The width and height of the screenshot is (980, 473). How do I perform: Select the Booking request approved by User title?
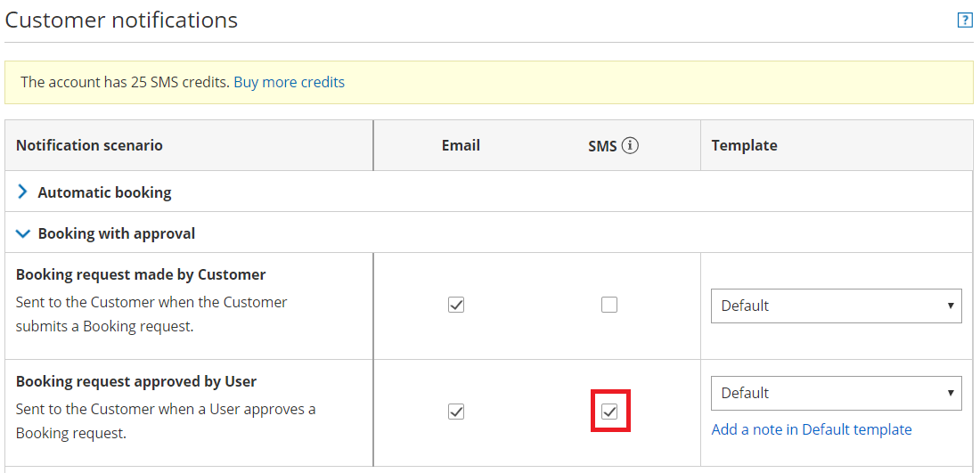[x=136, y=381]
